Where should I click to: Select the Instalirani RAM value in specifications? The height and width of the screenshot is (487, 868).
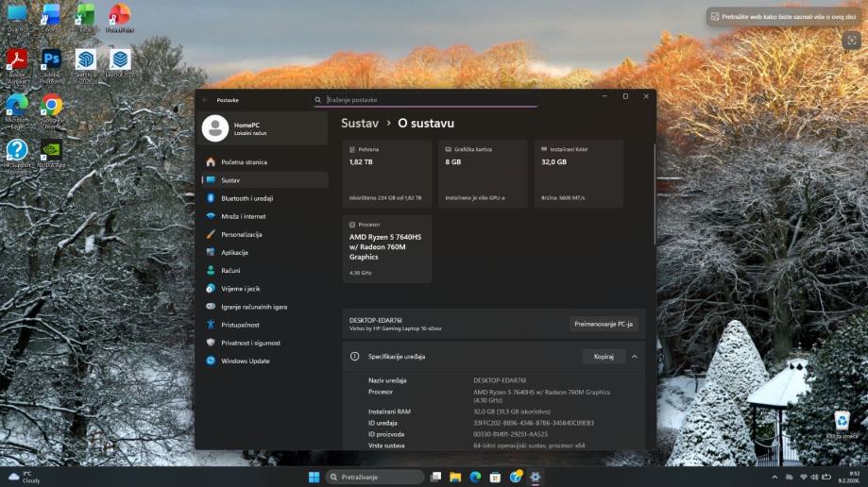coord(512,411)
